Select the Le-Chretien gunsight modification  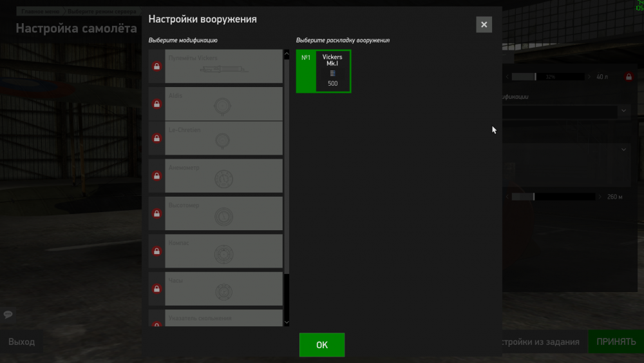(x=223, y=138)
